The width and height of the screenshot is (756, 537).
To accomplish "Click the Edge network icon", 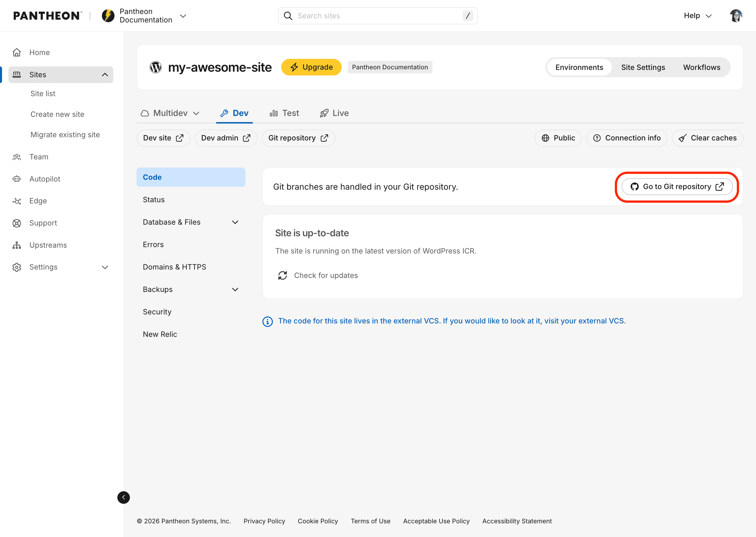I will pos(17,201).
